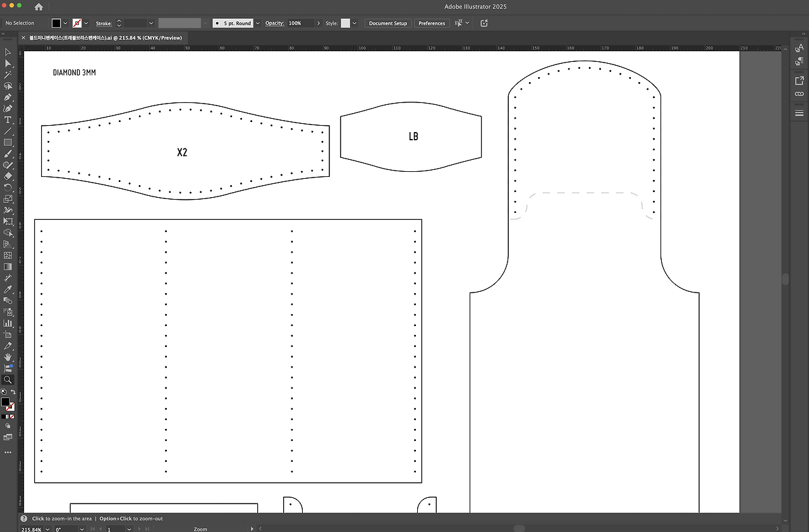
Task: Select the Hand tool
Action: [x=8, y=358]
